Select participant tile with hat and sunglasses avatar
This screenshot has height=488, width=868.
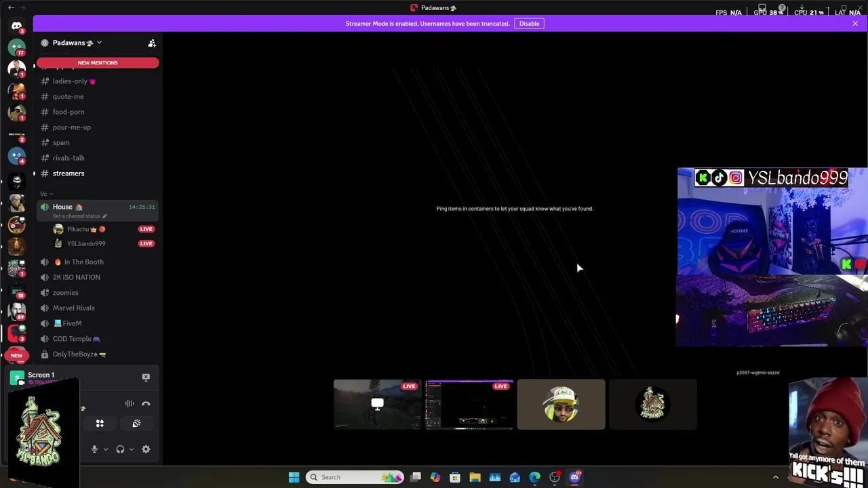coord(561,405)
